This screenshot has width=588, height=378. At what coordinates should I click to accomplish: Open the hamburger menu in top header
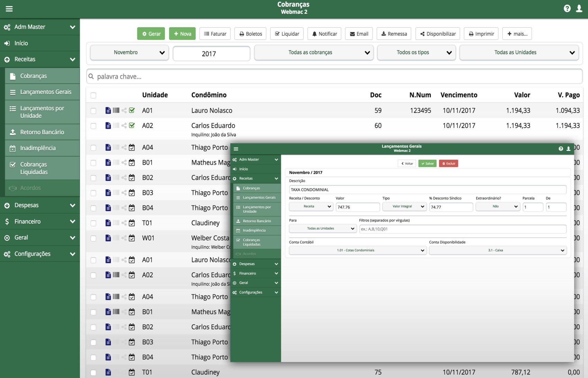point(9,9)
